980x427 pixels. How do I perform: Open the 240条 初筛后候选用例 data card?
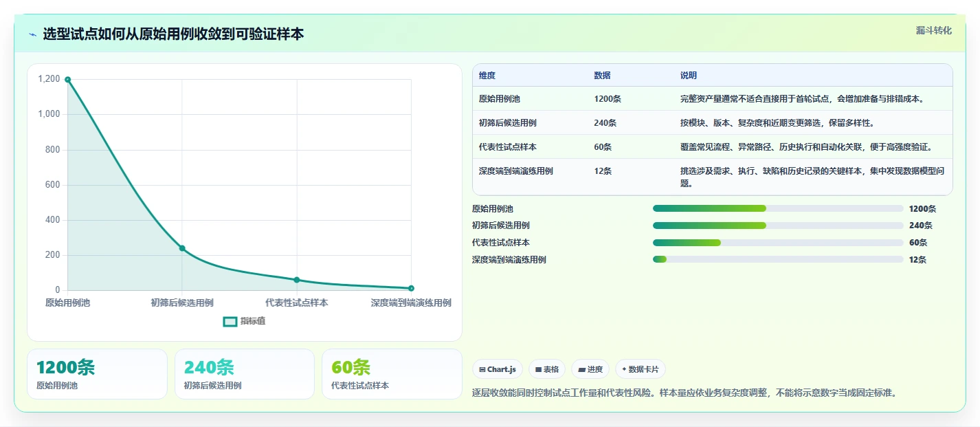click(x=245, y=374)
